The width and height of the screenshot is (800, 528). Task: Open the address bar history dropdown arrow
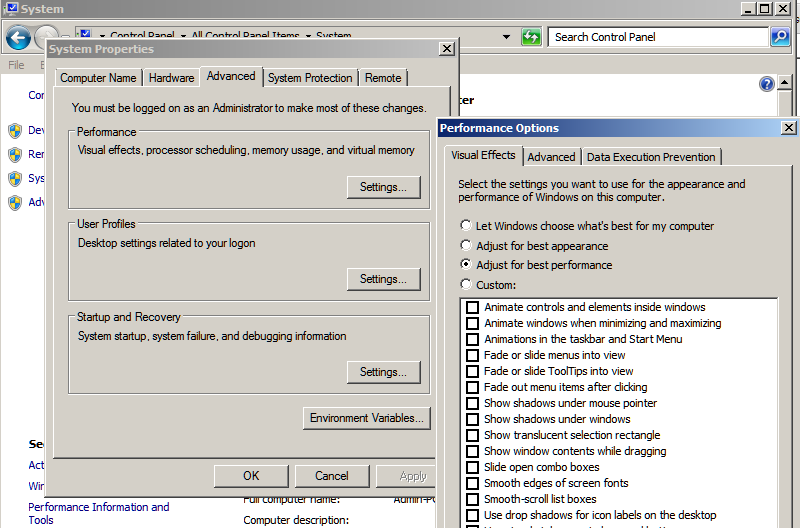point(506,37)
